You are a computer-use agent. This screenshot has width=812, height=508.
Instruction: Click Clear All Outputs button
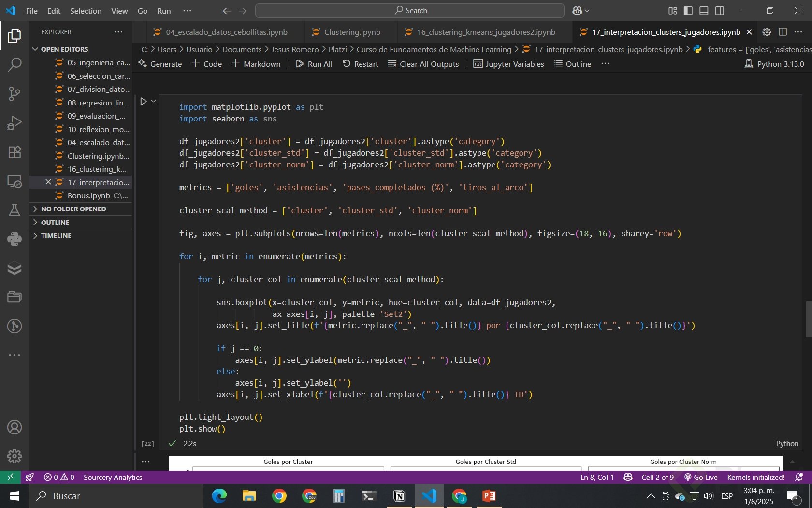tap(423, 64)
